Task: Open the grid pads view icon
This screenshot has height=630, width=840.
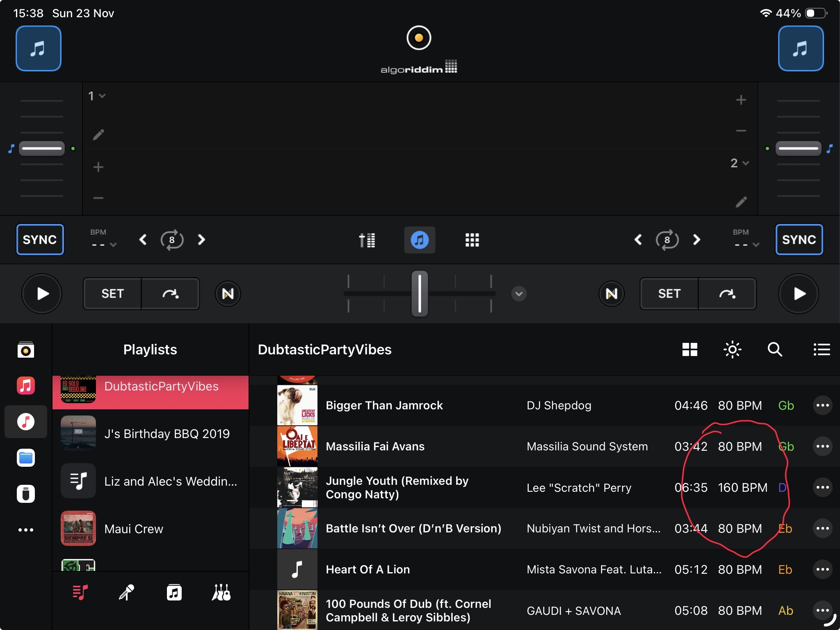Action: click(472, 240)
